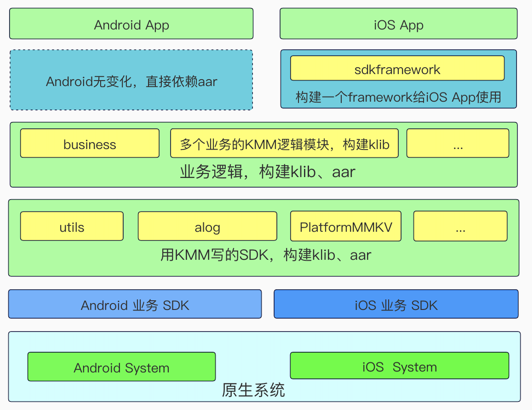
Task: Click the sdkframework yellow box
Action: (397, 68)
